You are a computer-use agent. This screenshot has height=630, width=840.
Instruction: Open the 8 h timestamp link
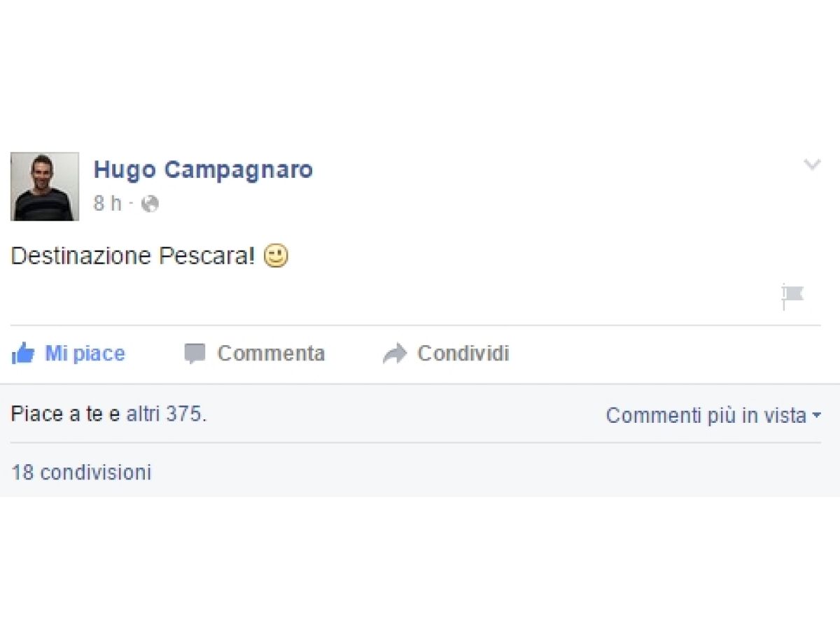coord(107,204)
